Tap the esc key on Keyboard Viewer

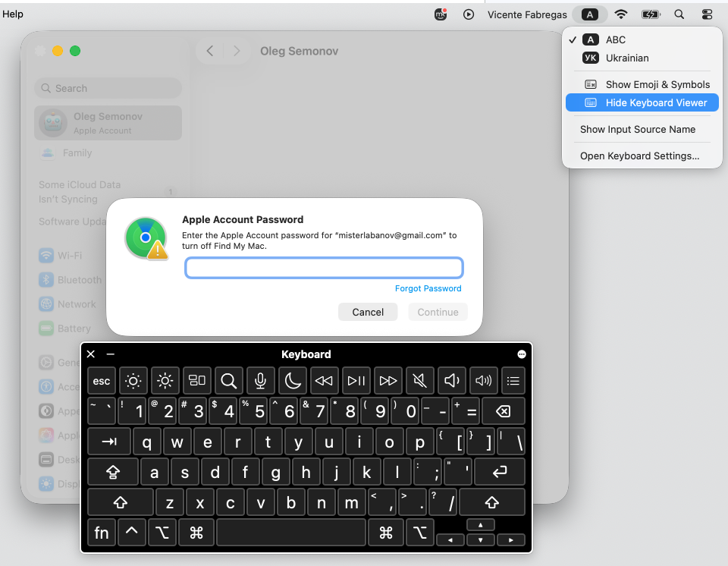coord(101,381)
